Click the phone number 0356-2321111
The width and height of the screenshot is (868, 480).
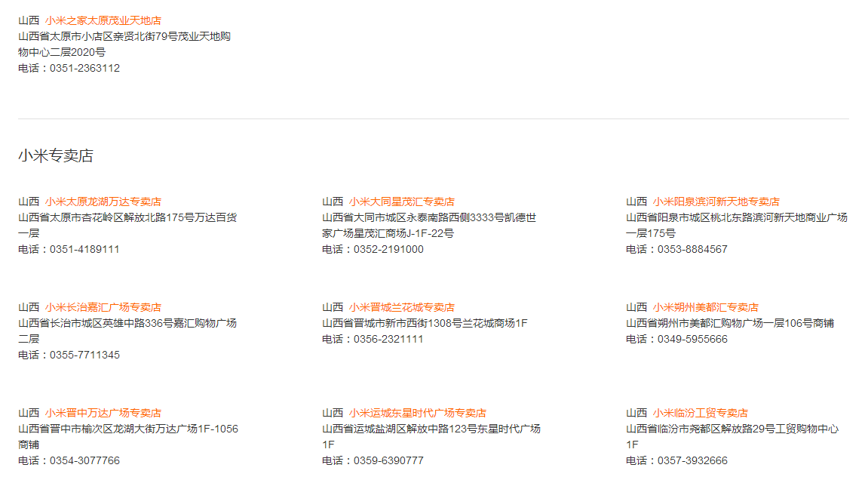coord(388,339)
